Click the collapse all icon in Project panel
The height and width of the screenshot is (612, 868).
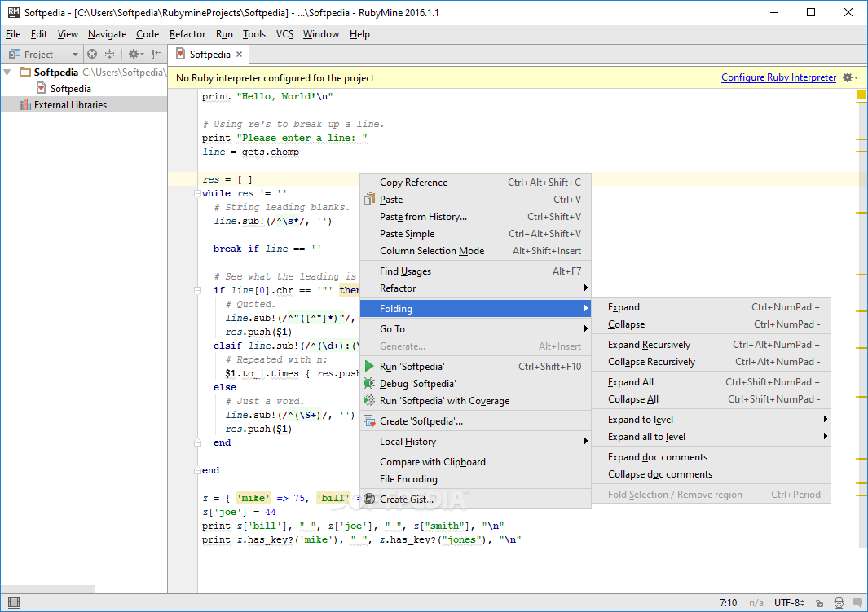[x=109, y=55]
